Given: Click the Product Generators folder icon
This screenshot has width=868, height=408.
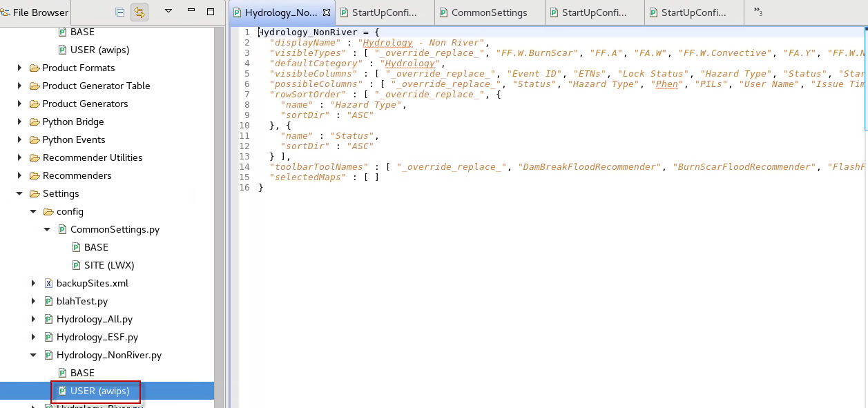Looking at the screenshot, I should point(35,104).
